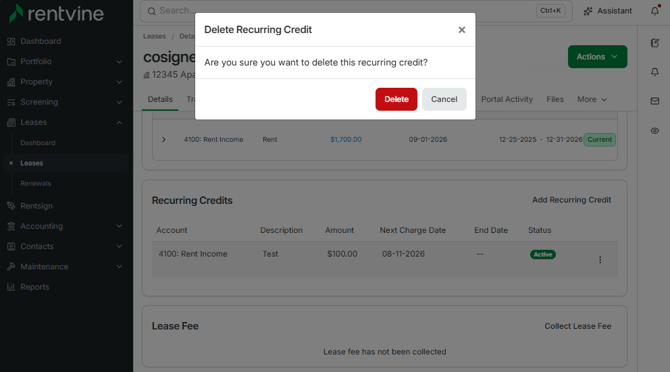This screenshot has height=372, width=670.
Task: Expand the 4100: Rent Income charge row
Action: [164, 140]
